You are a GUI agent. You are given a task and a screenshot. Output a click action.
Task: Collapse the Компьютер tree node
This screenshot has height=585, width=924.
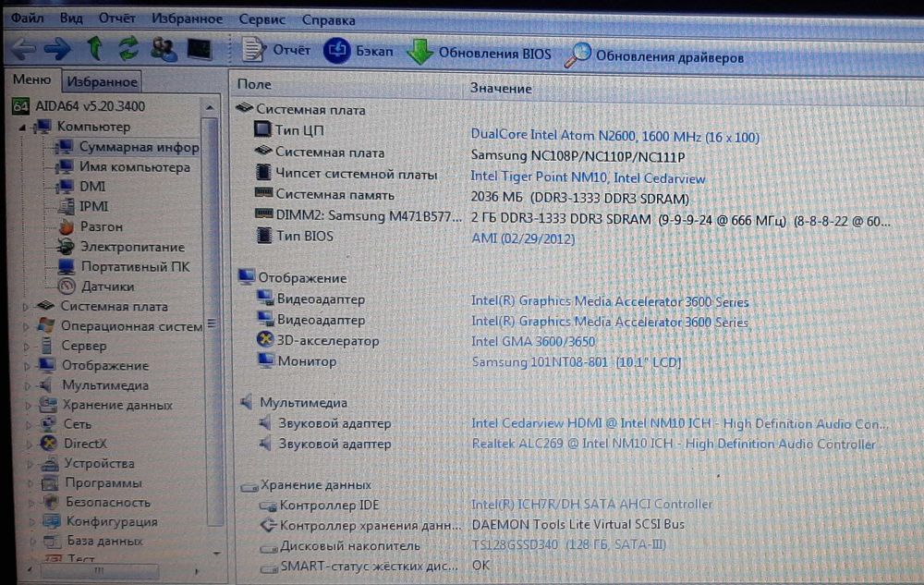pos(22,127)
